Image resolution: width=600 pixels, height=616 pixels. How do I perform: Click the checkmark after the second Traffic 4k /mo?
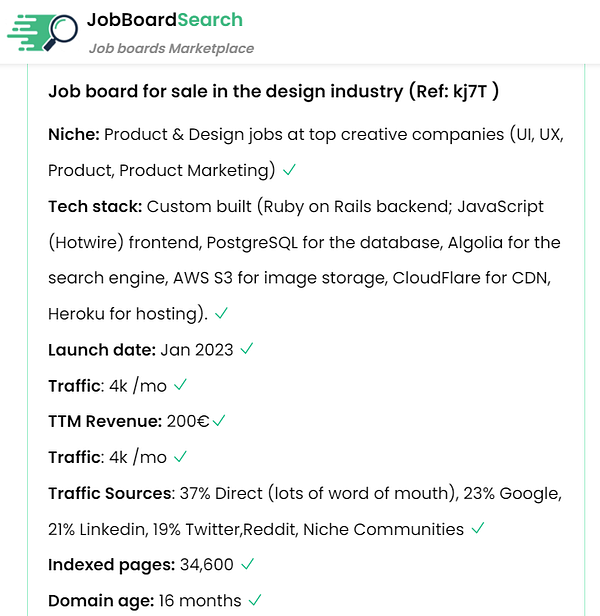pos(180,456)
